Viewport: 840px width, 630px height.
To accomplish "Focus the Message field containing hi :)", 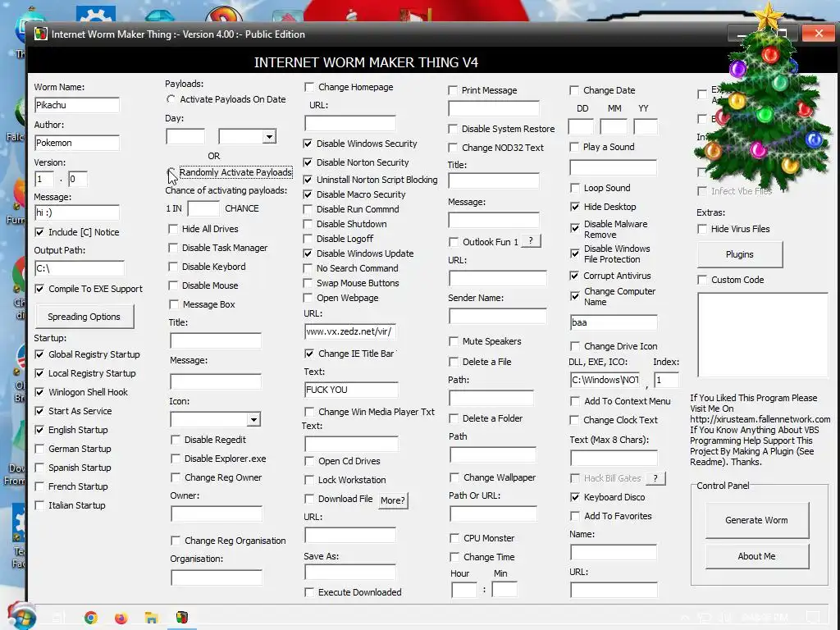I will coord(77,212).
